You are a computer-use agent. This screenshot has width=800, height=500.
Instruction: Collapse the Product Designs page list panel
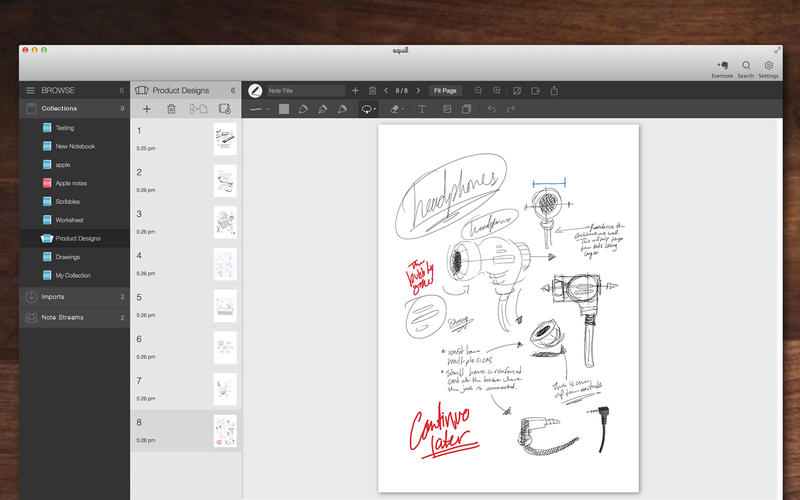(x=233, y=90)
